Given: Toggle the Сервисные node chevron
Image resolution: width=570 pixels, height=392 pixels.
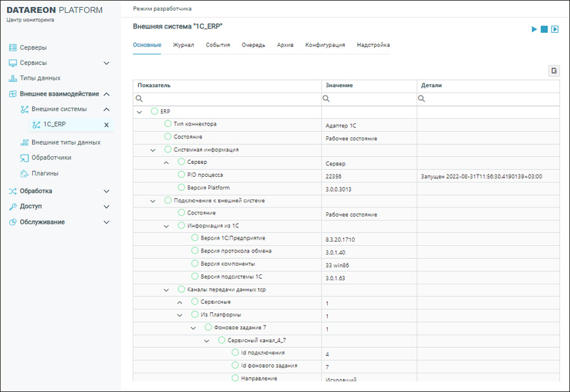Looking at the screenshot, I should (x=180, y=302).
